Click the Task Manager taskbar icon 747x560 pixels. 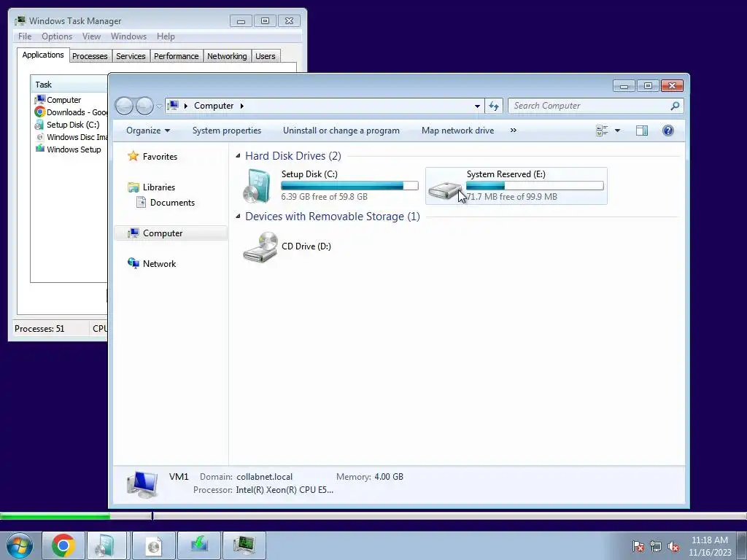244,545
